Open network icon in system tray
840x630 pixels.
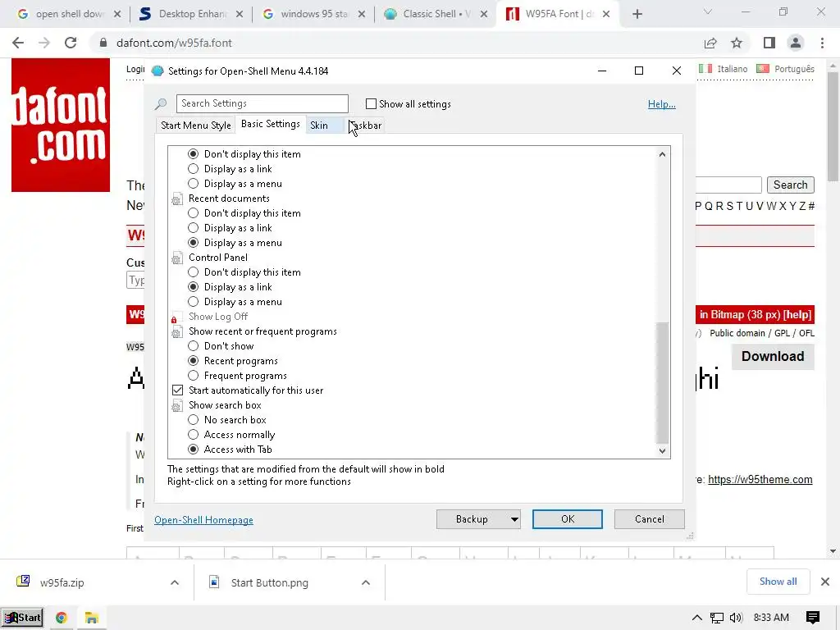point(717,618)
